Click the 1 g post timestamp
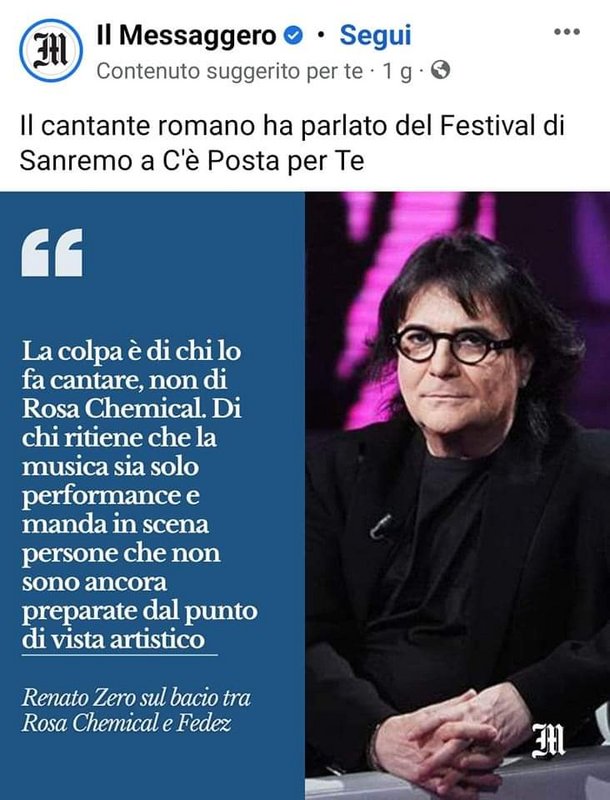 [x=397, y=71]
